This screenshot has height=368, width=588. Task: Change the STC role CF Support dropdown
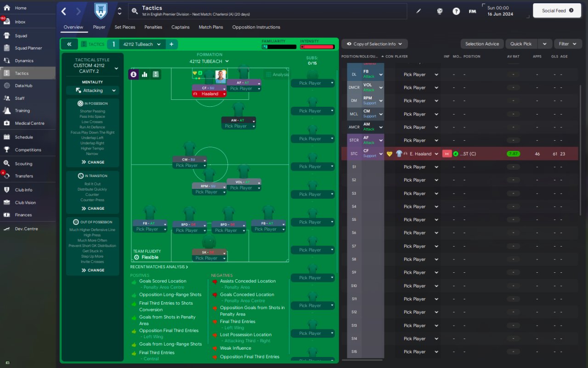pyautogui.click(x=373, y=154)
